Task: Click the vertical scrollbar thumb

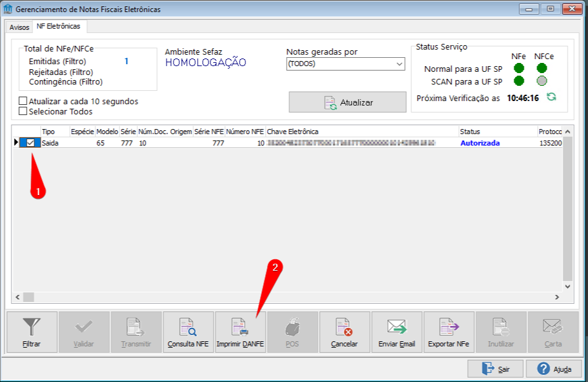Action: coord(568,209)
